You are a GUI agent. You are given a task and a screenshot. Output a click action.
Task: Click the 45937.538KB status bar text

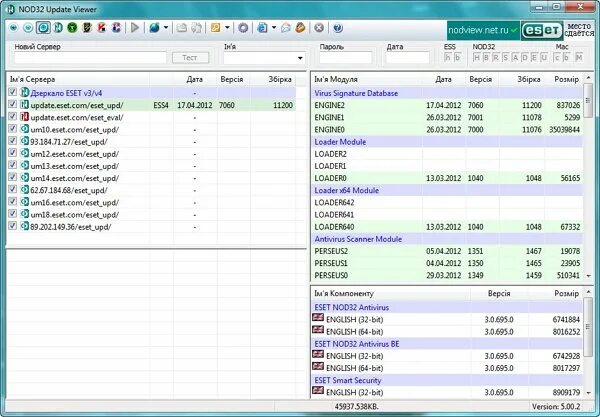356,406
